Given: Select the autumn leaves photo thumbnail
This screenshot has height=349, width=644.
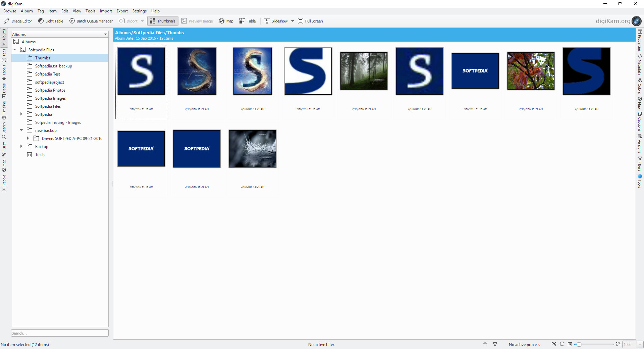Looking at the screenshot, I should point(531,71).
